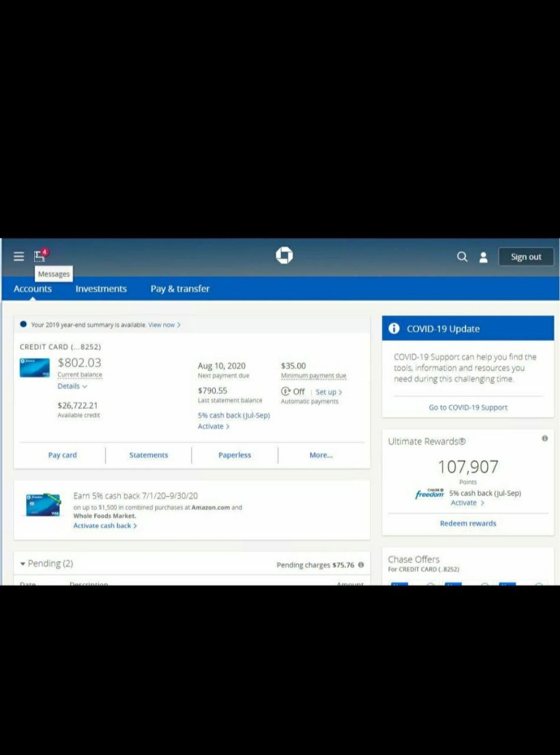This screenshot has height=755, width=560.
Task: Open the Pay & transfer tab
Action: tap(180, 288)
